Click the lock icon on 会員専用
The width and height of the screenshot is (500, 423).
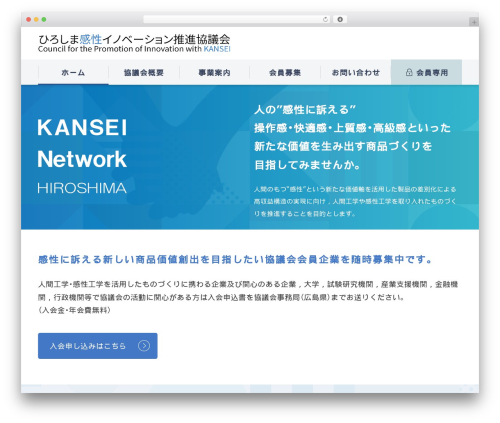coord(409,72)
